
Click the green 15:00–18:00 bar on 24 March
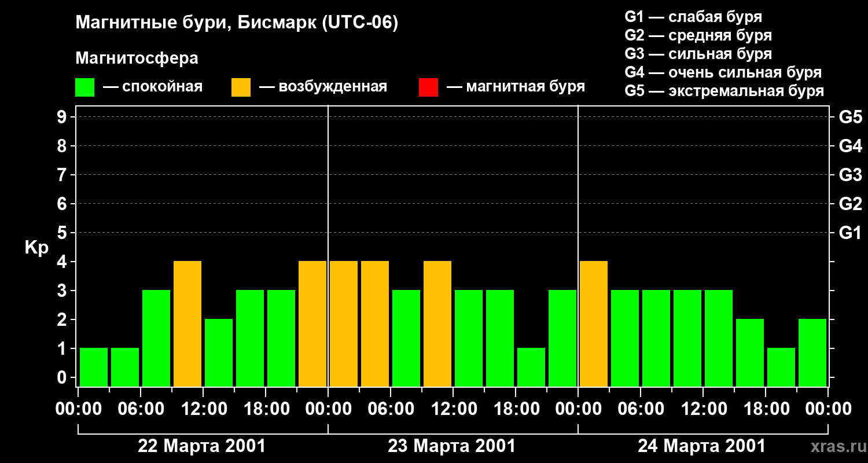[x=750, y=352]
